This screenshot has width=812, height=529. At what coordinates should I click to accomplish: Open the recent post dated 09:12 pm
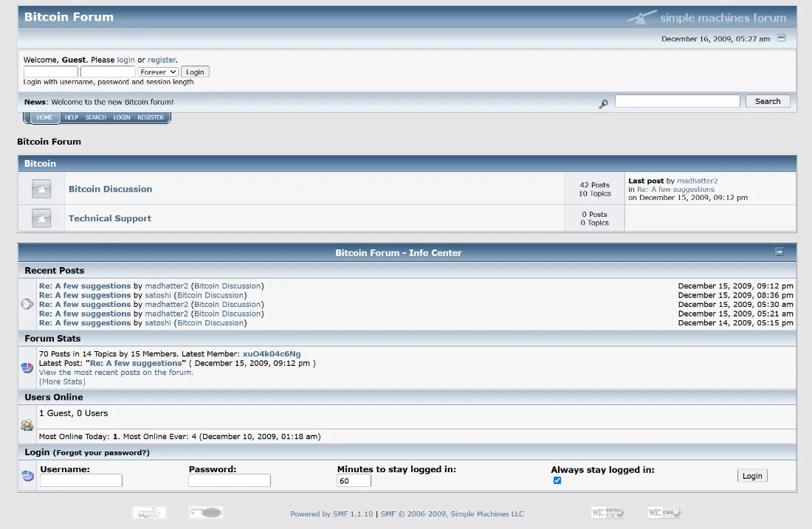click(x=85, y=286)
